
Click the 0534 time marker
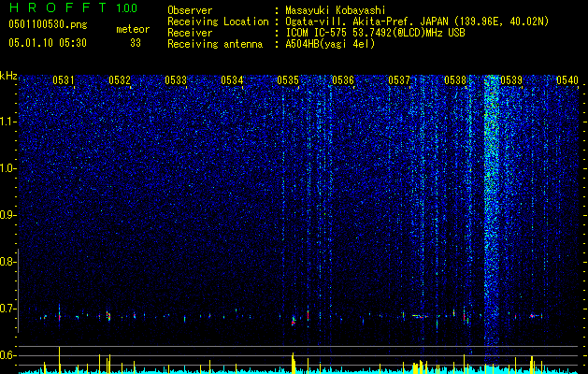pyautogui.click(x=232, y=79)
